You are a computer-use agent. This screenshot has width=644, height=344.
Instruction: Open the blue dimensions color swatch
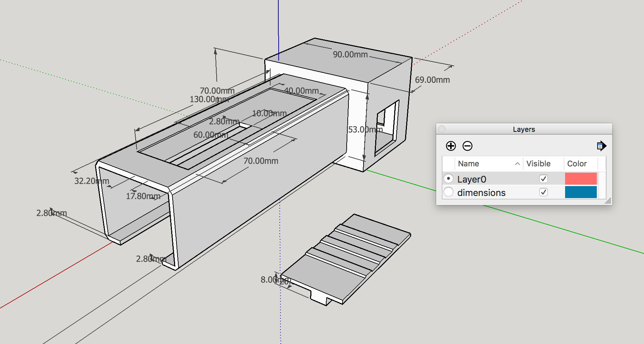click(581, 192)
